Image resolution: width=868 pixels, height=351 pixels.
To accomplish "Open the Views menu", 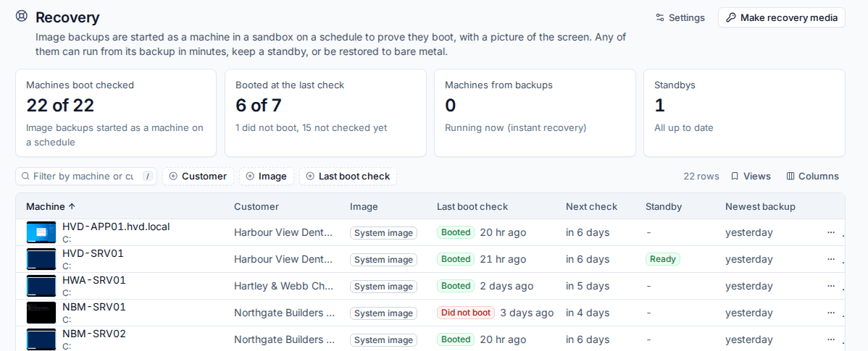I will (x=751, y=177).
